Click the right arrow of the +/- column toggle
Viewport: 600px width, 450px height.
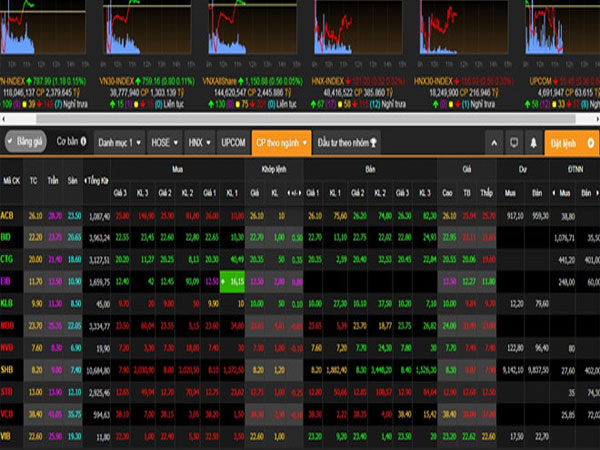coord(300,193)
